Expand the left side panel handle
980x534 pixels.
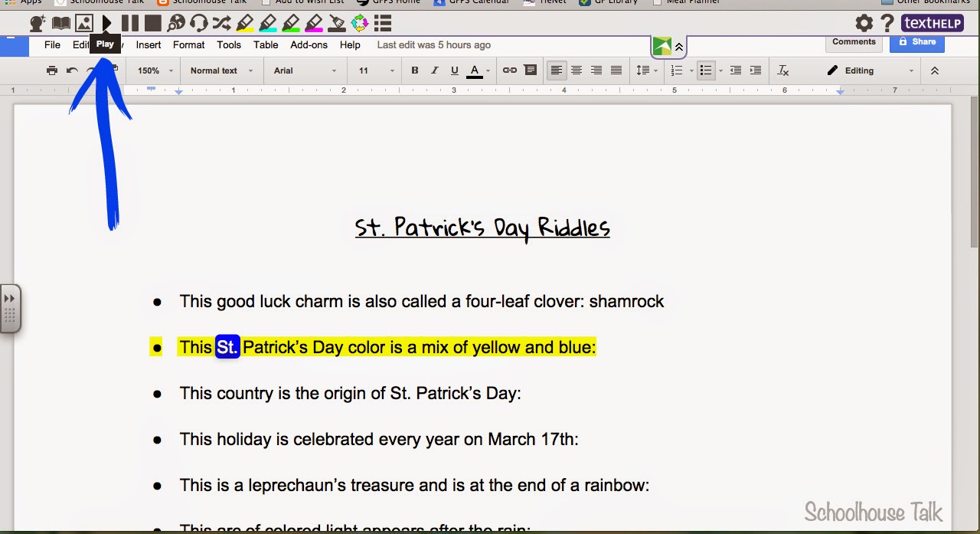(x=10, y=309)
